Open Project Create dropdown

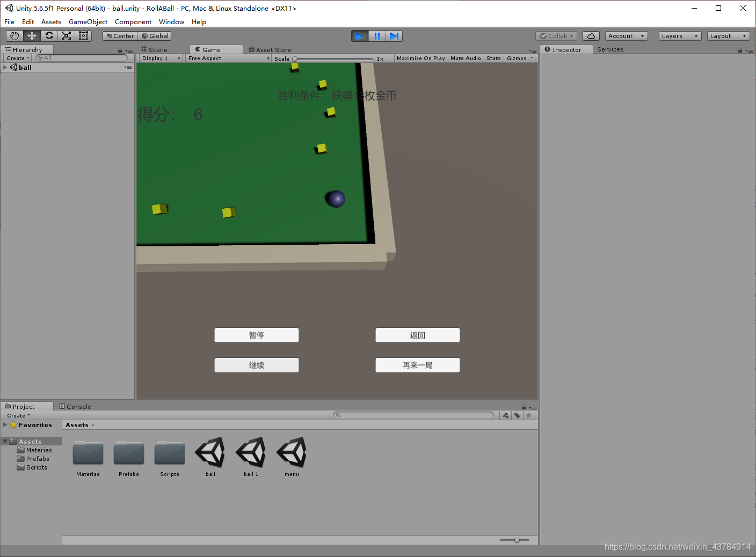click(x=18, y=415)
